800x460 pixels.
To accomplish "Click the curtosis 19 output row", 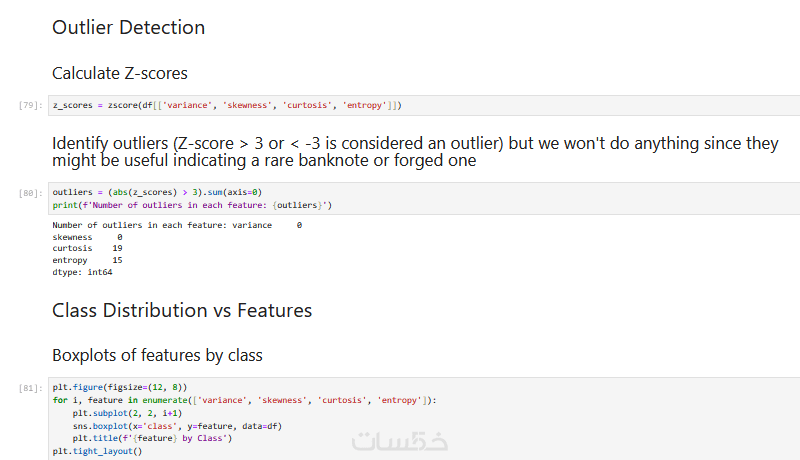I will (87, 248).
